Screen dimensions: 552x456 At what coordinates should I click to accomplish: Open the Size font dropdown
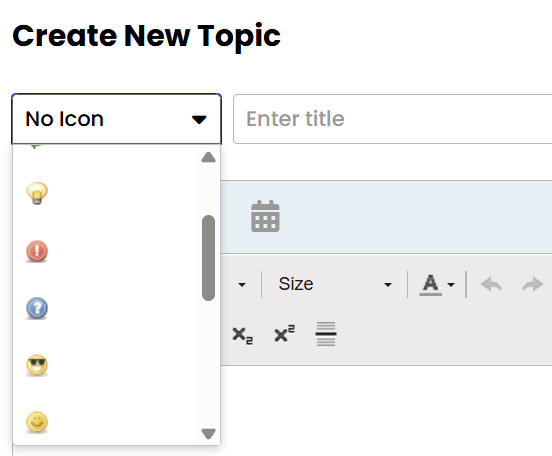click(335, 284)
